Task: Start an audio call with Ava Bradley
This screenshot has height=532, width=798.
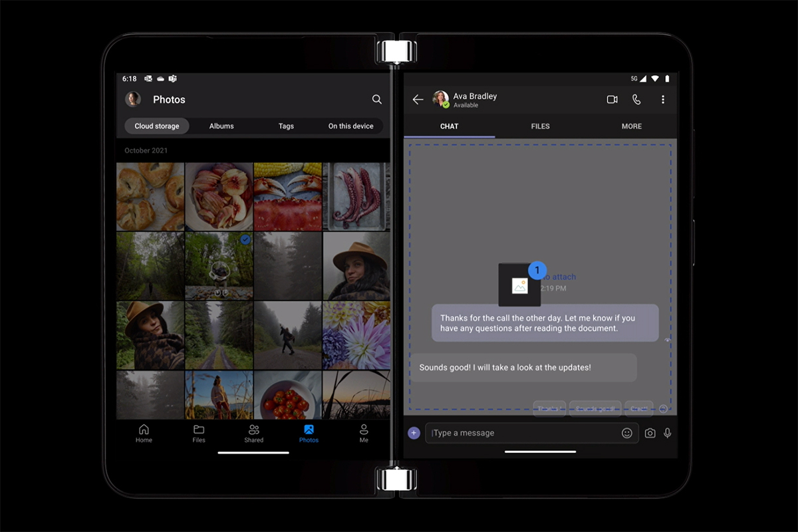Action: pyautogui.click(x=636, y=100)
